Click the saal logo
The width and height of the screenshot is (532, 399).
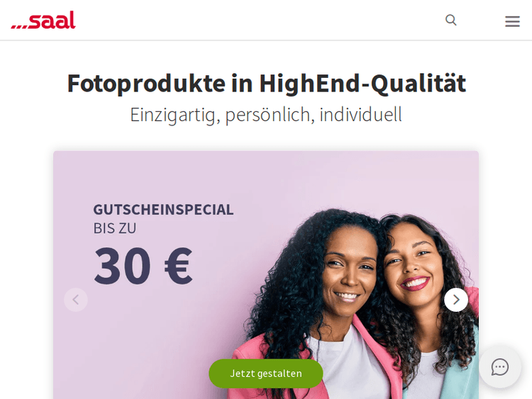[43, 20]
